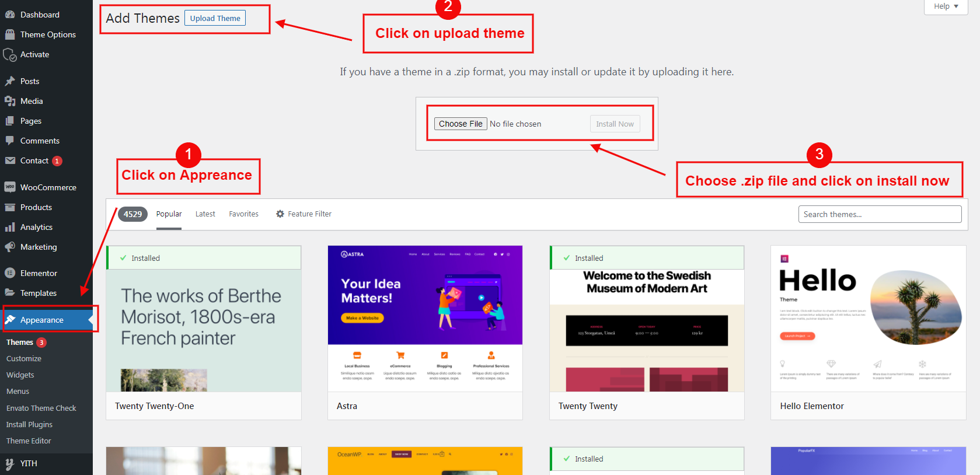
Task: Open the Astra theme thumbnail
Action: coord(425,319)
